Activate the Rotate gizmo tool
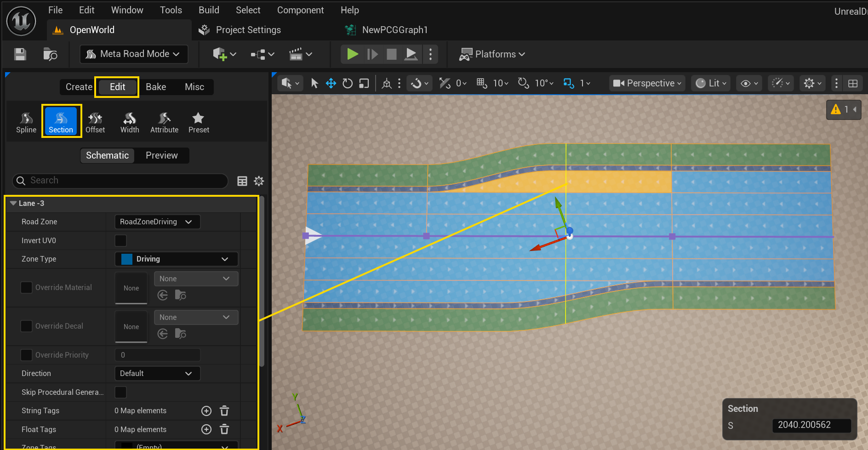The width and height of the screenshot is (868, 450). coord(348,83)
